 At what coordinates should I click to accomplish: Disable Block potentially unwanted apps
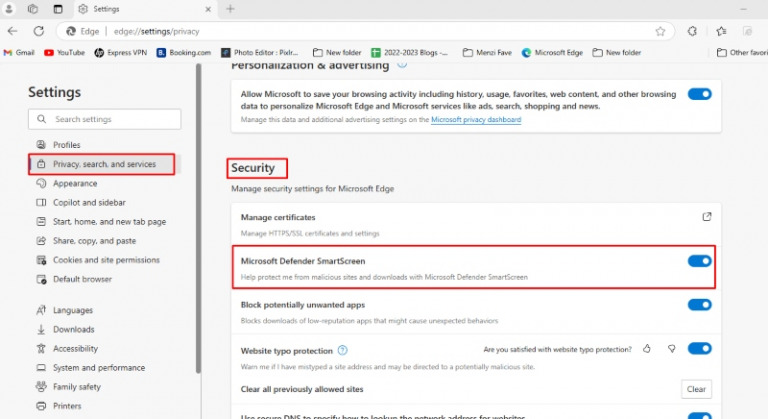(x=699, y=304)
